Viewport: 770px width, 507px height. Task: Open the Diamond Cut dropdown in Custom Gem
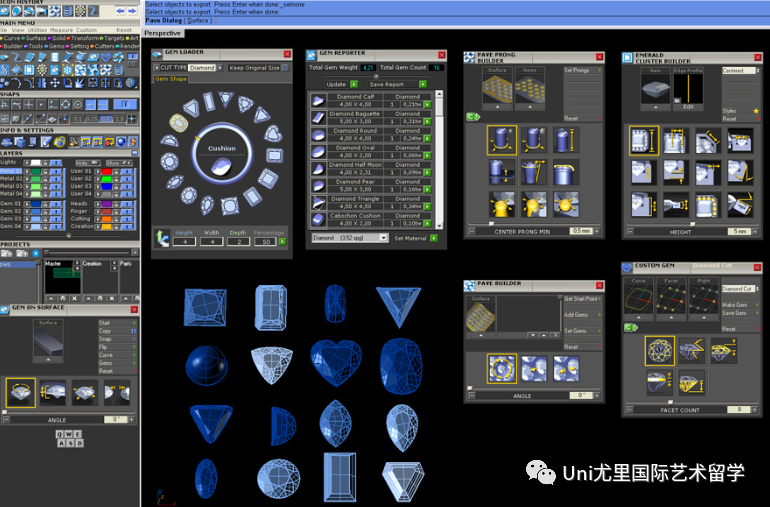click(740, 289)
